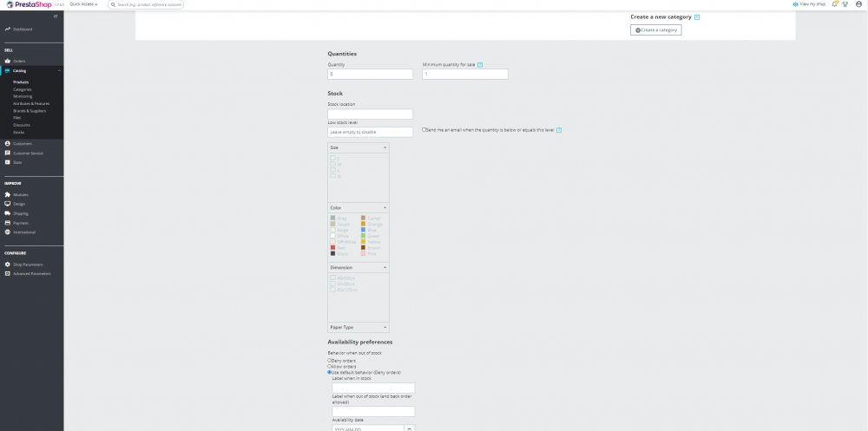Click the Shipping truck icon
This screenshot has height=431, width=868.
coord(8,213)
